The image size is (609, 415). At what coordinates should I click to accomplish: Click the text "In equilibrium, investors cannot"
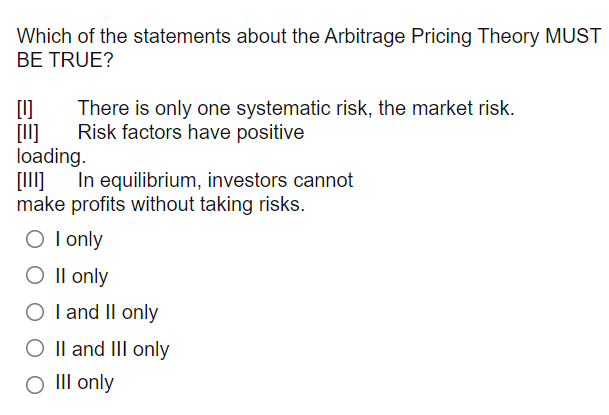tap(215, 181)
